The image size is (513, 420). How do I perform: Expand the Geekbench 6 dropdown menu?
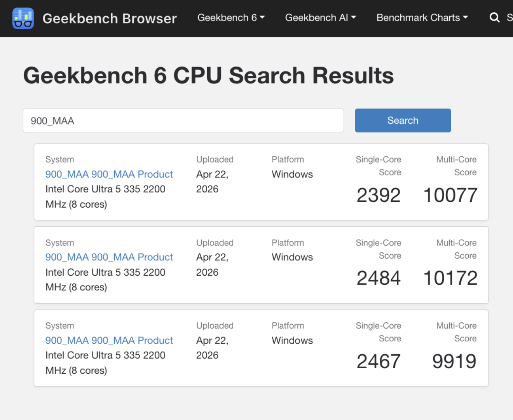click(x=231, y=17)
